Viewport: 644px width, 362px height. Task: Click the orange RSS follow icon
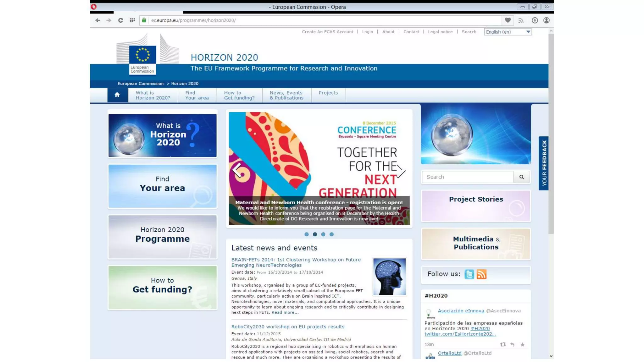(x=481, y=274)
